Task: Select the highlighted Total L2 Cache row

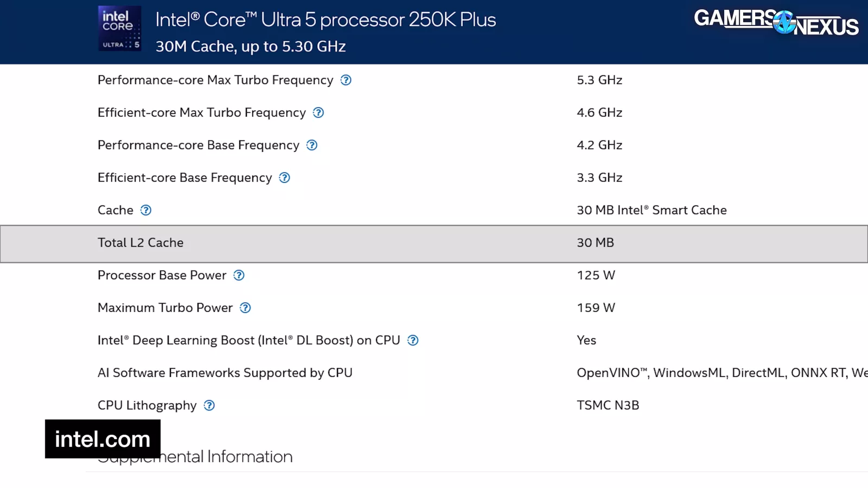Action: coord(434,243)
